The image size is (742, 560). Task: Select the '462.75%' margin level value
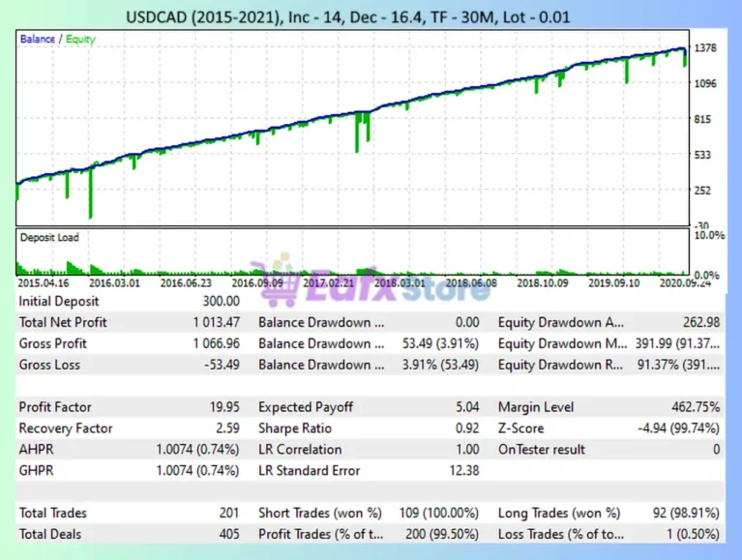tap(696, 407)
